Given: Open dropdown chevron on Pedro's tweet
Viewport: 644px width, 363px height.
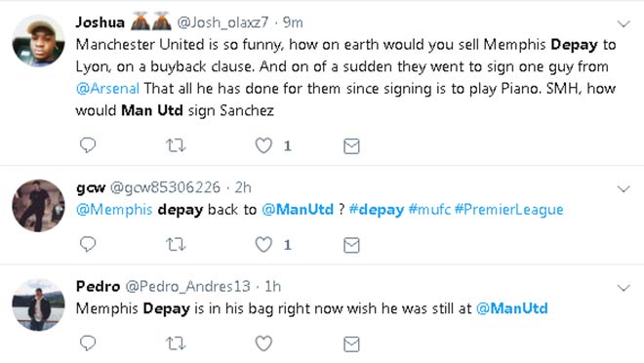Looking at the screenshot, I should tap(624, 288).
